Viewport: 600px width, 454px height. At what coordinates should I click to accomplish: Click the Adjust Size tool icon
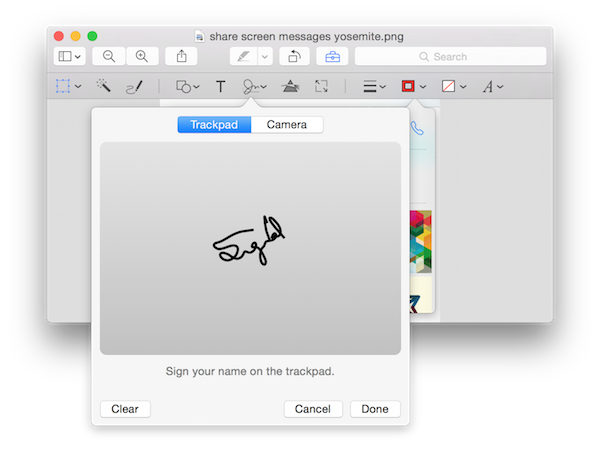click(x=321, y=87)
